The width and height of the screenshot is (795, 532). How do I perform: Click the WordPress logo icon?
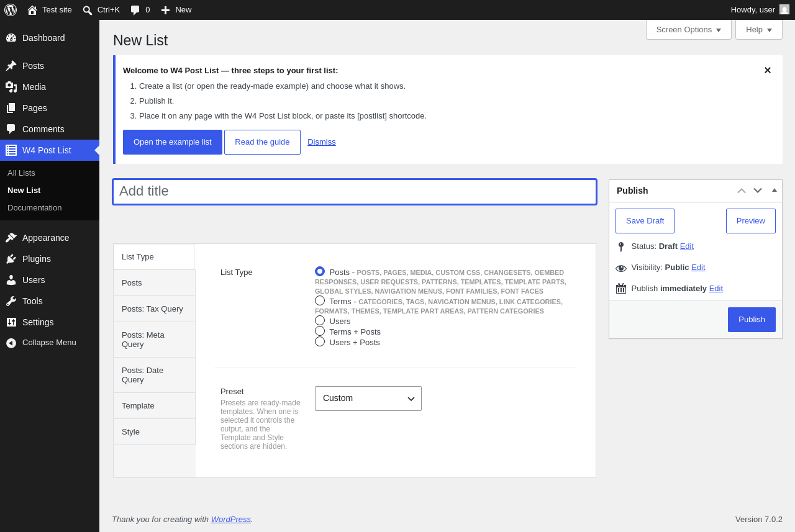[11, 10]
